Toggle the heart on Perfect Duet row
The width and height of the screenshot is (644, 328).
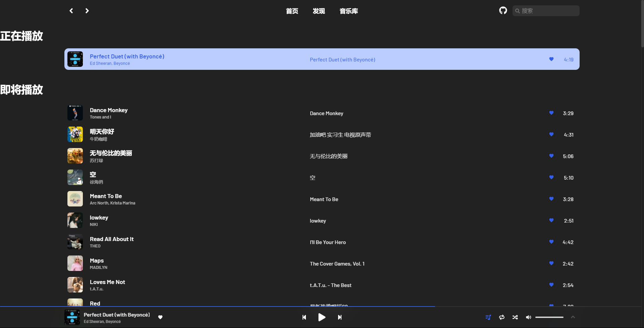(x=551, y=59)
